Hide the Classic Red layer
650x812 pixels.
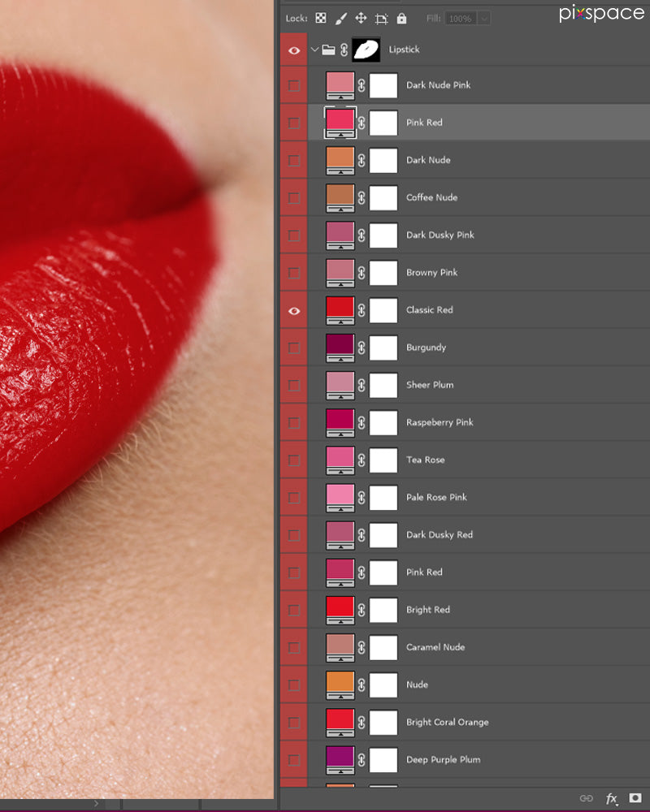point(294,310)
